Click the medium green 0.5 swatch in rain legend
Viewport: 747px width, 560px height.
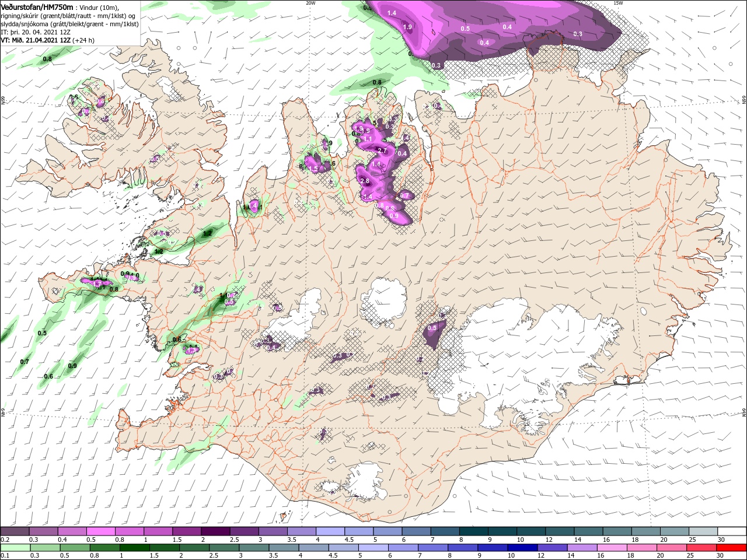(x=74, y=548)
